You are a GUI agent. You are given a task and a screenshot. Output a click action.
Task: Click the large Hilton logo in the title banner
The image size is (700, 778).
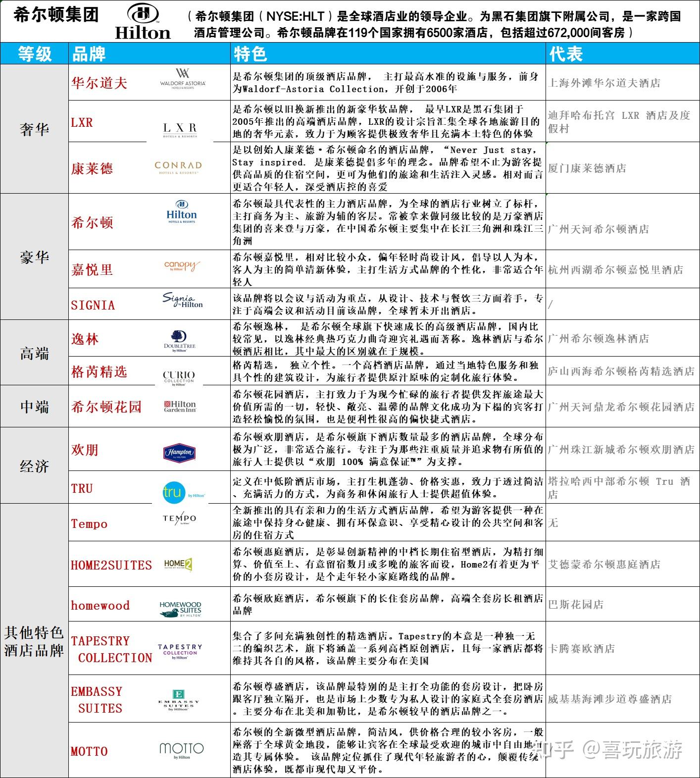point(143,21)
